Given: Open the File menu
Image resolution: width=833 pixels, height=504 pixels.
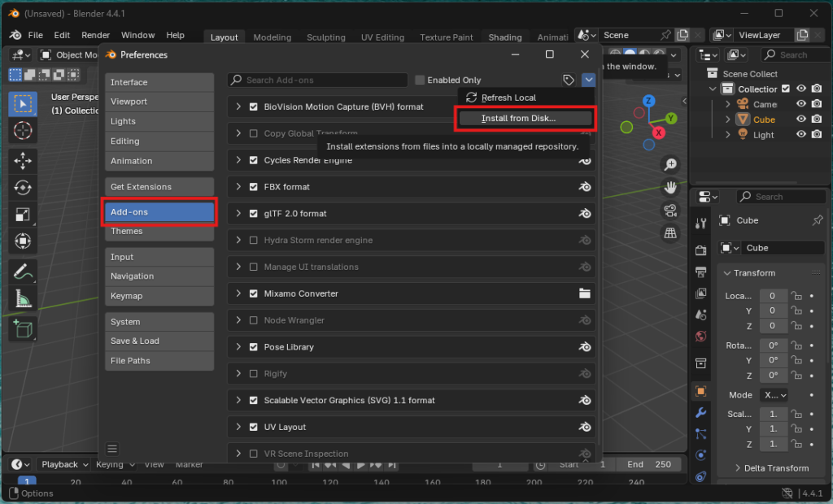Looking at the screenshot, I should pyautogui.click(x=36, y=35).
